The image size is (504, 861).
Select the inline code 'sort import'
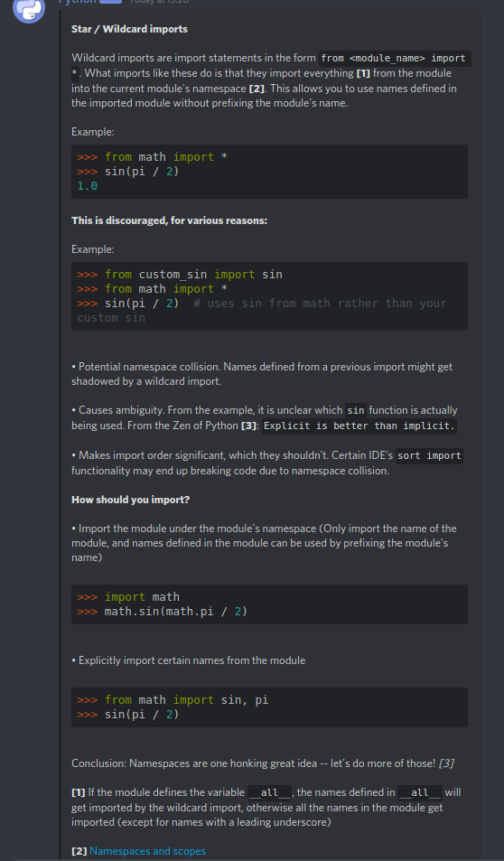click(429, 455)
